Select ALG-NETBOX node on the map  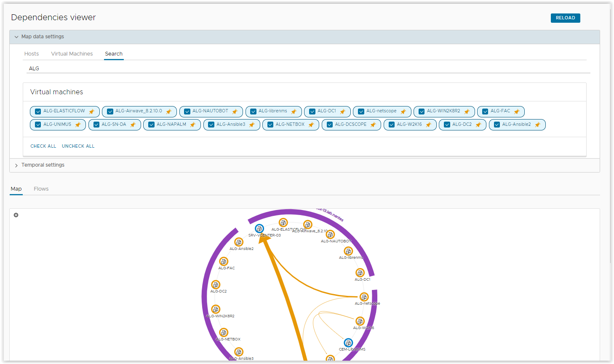[224, 332]
